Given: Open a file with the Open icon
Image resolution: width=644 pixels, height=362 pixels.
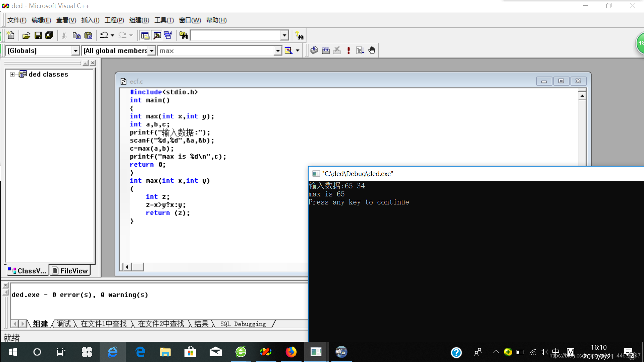Looking at the screenshot, I should [x=26, y=35].
